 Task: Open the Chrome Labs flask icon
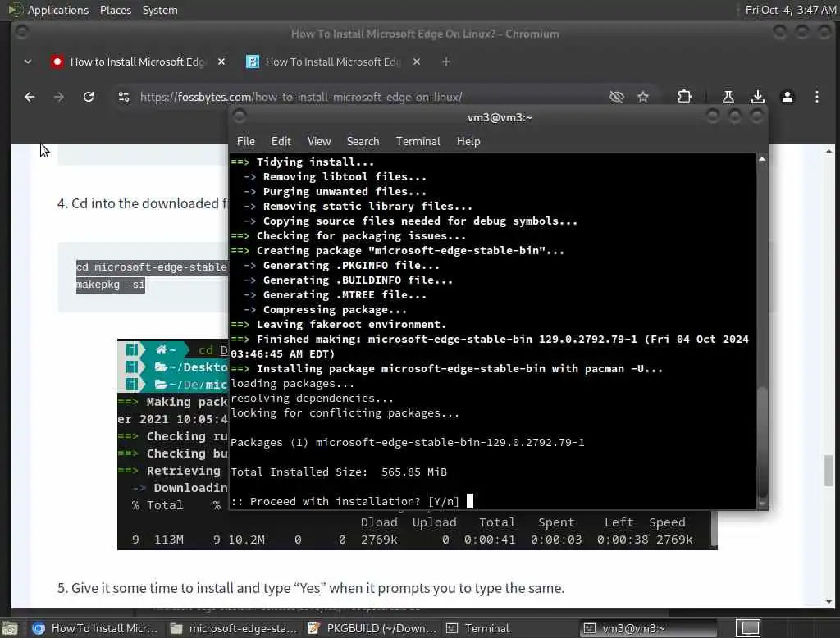pos(728,97)
